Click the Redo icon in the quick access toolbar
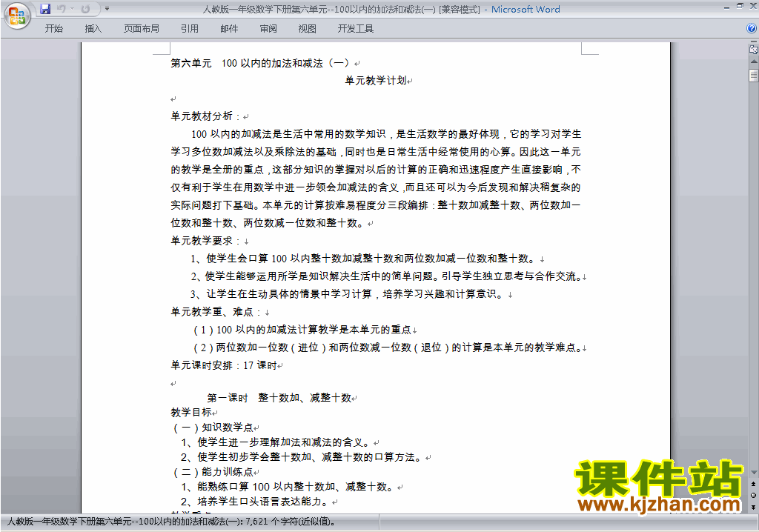759x532 pixels. click(x=85, y=9)
